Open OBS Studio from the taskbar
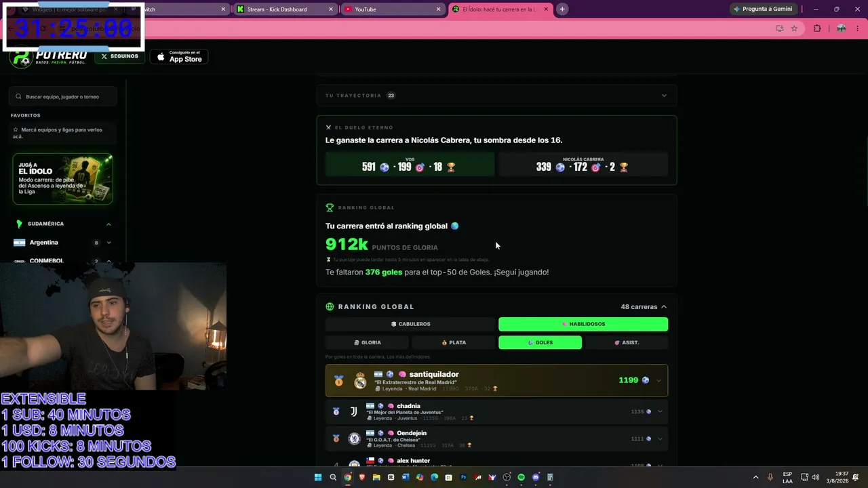 click(x=507, y=477)
